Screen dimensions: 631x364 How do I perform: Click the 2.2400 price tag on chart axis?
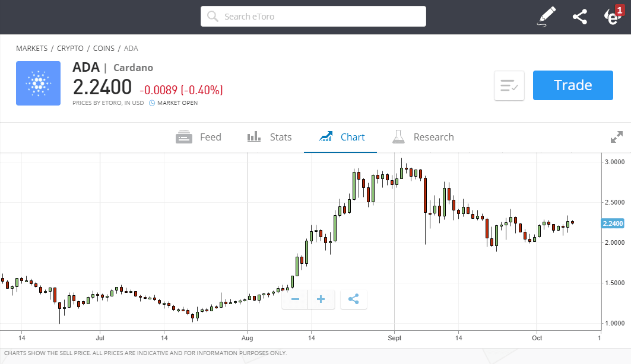(x=611, y=223)
